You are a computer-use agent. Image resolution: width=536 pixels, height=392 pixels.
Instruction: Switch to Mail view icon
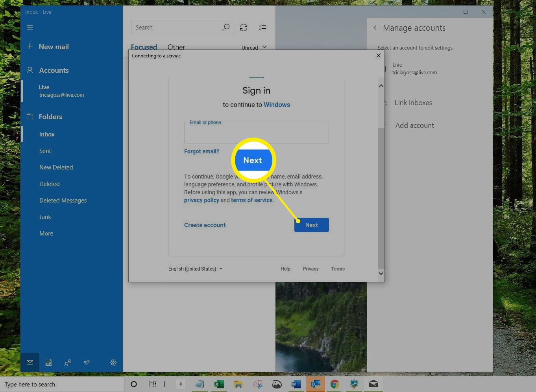30,363
